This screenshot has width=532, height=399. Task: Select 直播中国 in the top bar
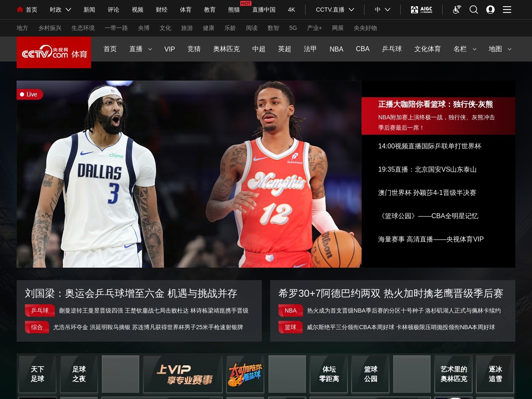264,10
